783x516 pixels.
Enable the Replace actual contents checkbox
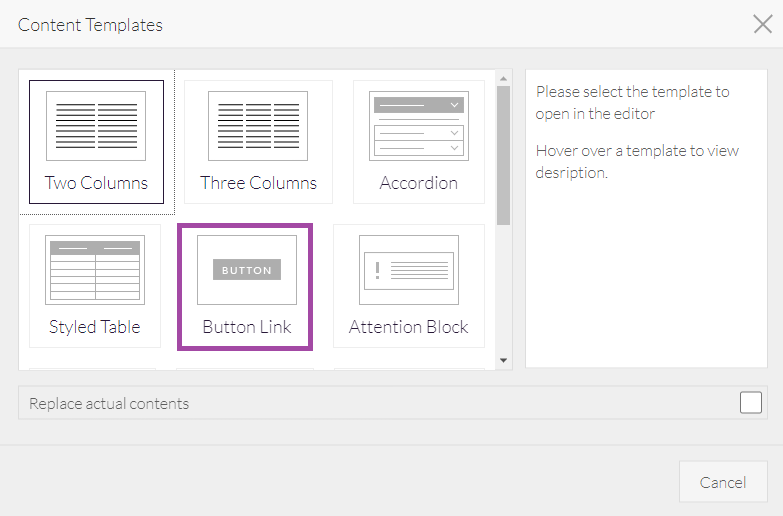tap(751, 403)
